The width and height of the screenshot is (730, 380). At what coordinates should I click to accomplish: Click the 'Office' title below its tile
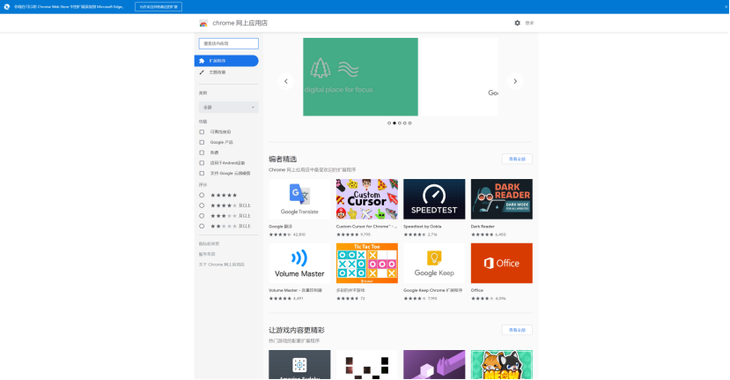coord(477,291)
